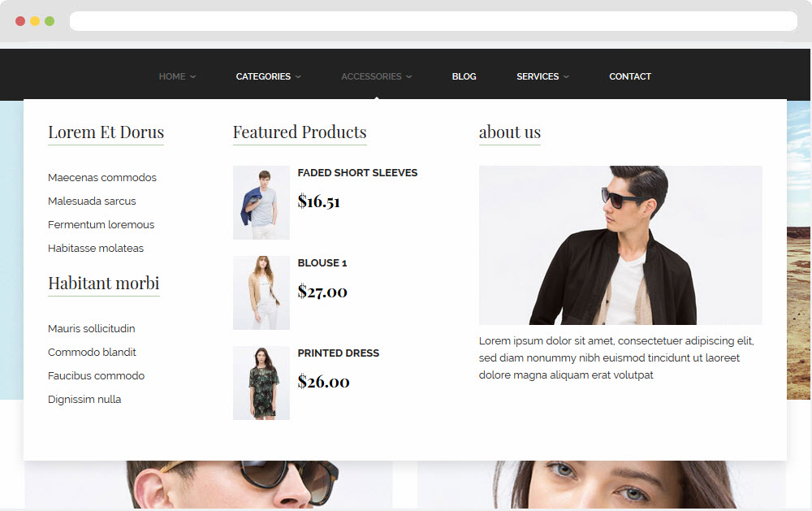Go to the Blog page
The image size is (812, 511).
pyautogui.click(x=464, y=76)
